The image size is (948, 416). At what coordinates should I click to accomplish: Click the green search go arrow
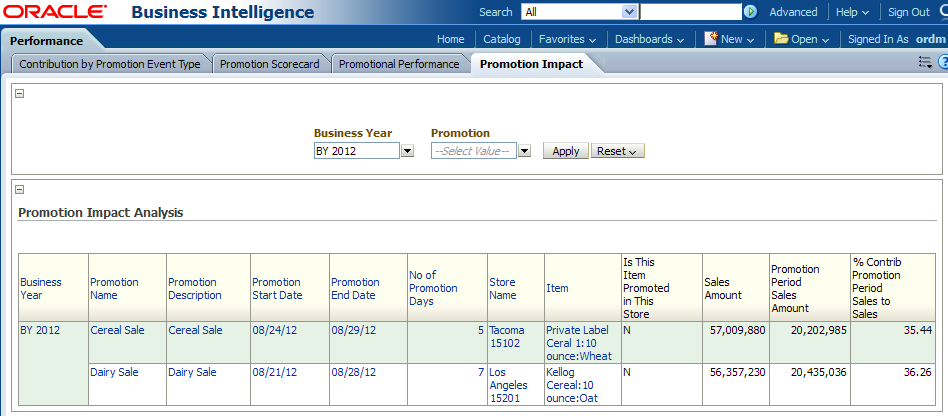click(x=750, y=12)
